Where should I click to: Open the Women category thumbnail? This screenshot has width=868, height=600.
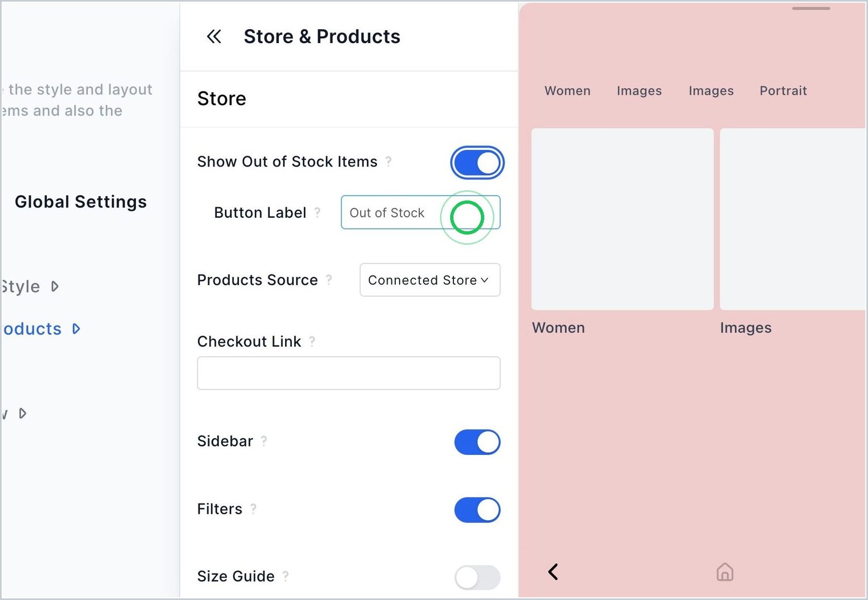click(622, 219)
